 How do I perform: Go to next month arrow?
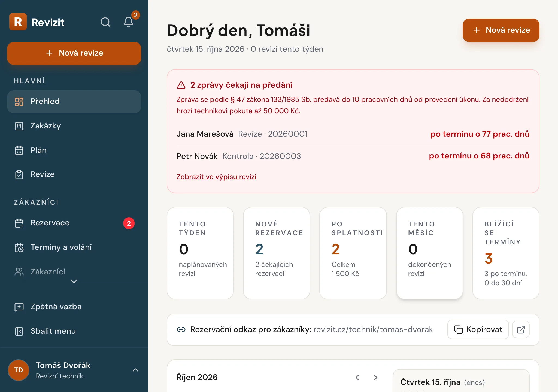click(375, 377)
